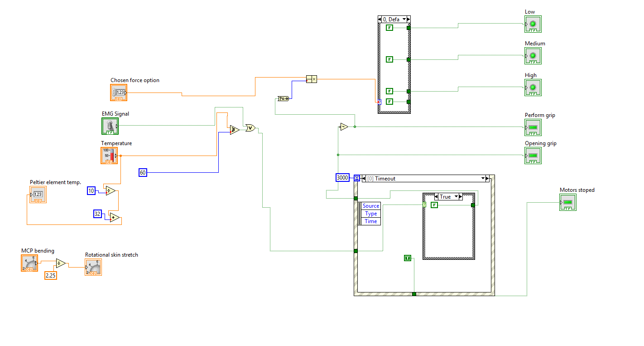The width and height of the screenshot is (644, 346).
Task: Click the 'Perform grip' label
Action: [540, 115]
